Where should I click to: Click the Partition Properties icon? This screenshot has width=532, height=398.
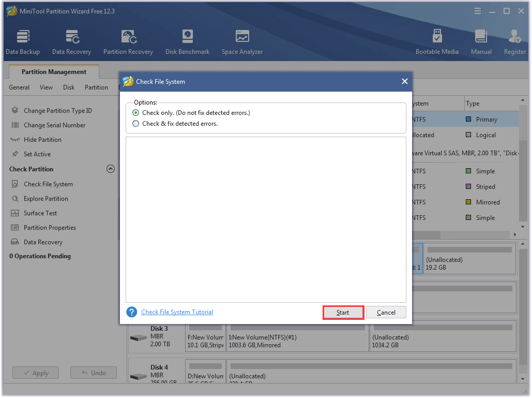pyautogui.click(x=15, y=228)
